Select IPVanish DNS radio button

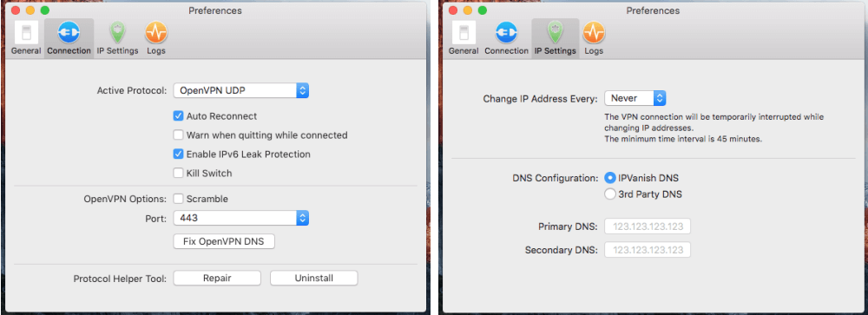[x=610, y=178]
